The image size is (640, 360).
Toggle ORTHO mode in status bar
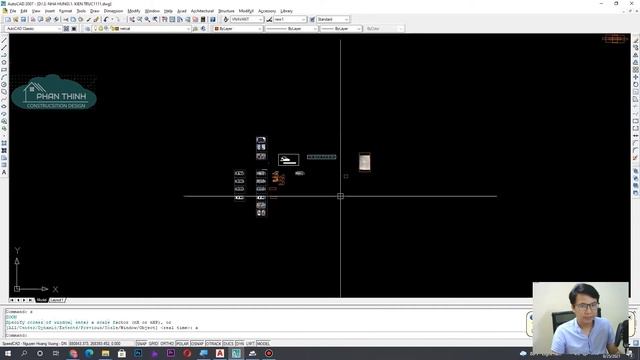tap(167, 344)
